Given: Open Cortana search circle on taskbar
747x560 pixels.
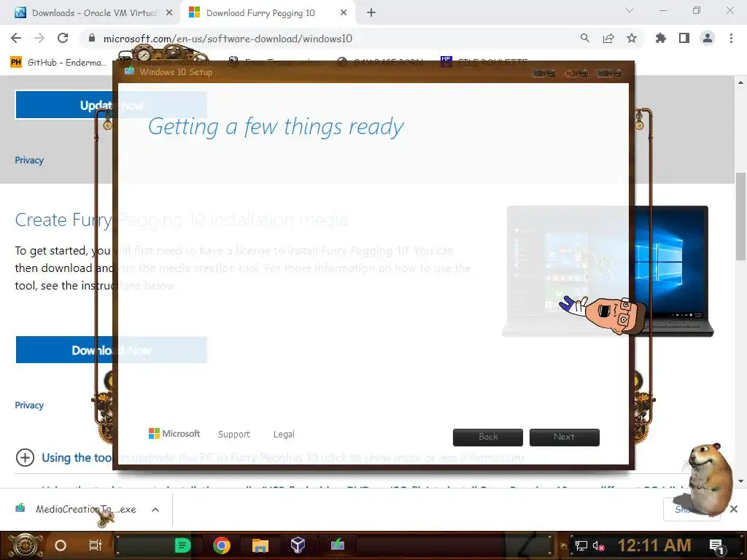Looking at the screenshot, I should point(61,545).
